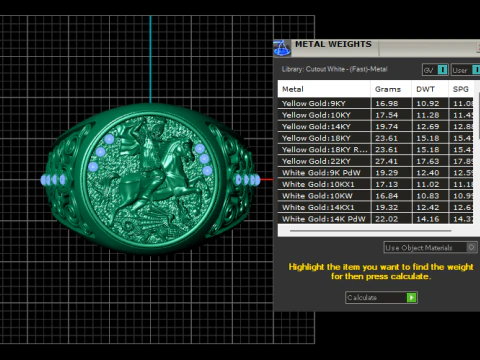Click the 27.41 grams value
The width and height of the screenshot is (480, 360).
click(387, 161)
